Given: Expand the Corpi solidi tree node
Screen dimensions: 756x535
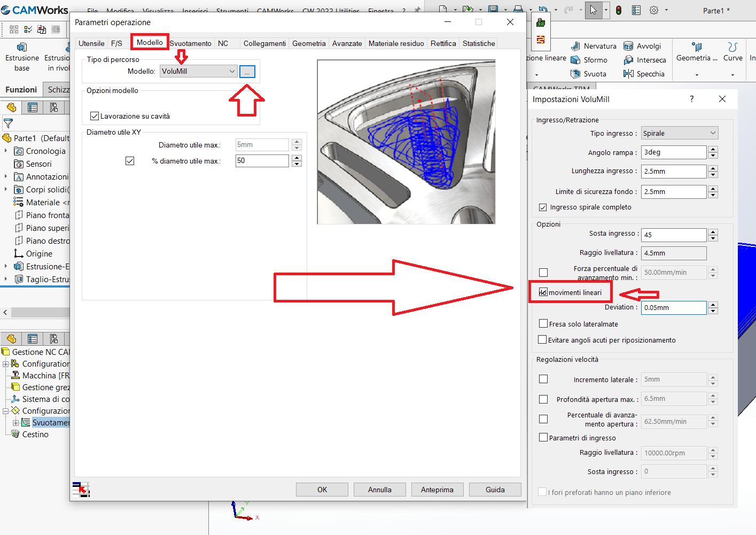Looking at the screenshot, I should [6, 190].
